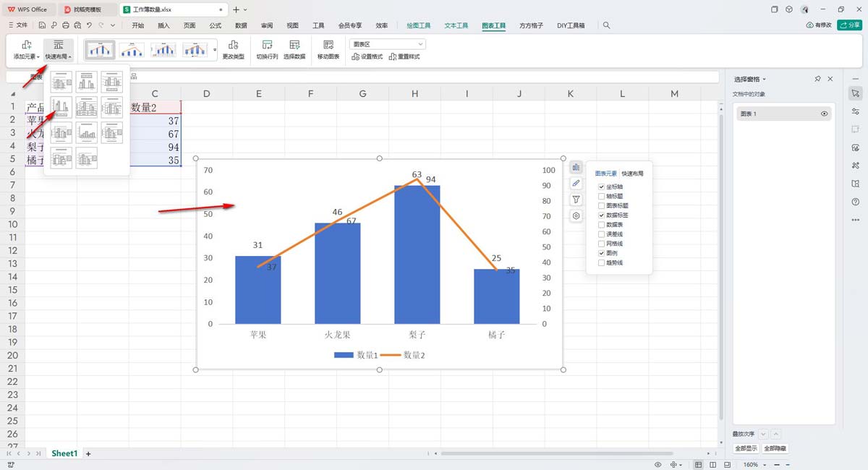Click the undo arrow icon
868x470 pixels.
tap(90, 25)
